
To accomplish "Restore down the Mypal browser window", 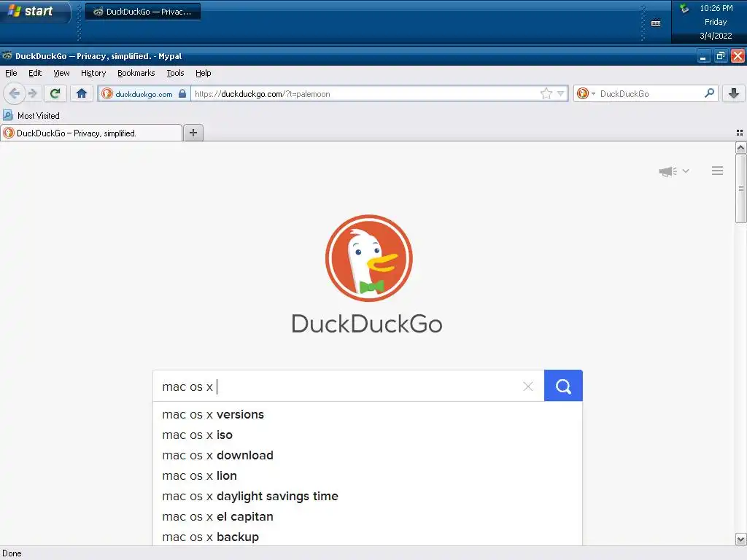I will 720,56.
